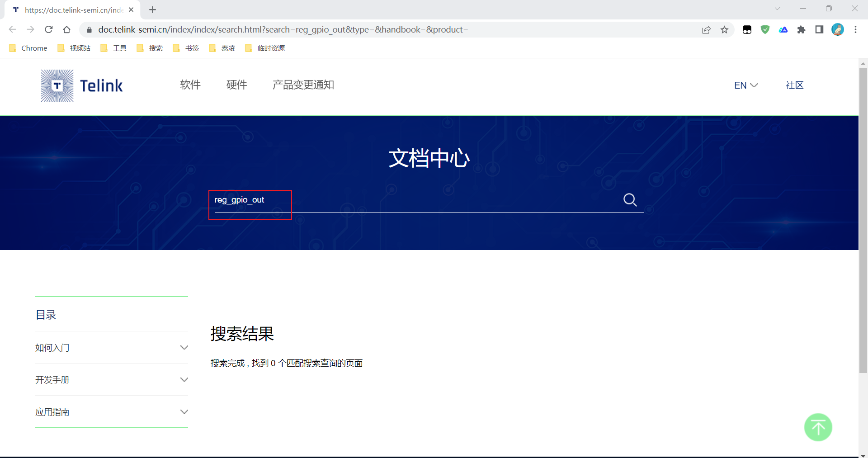This screenshot has width=868, height=458.
Task: Click browser back arrow
Action: [12, 29]
